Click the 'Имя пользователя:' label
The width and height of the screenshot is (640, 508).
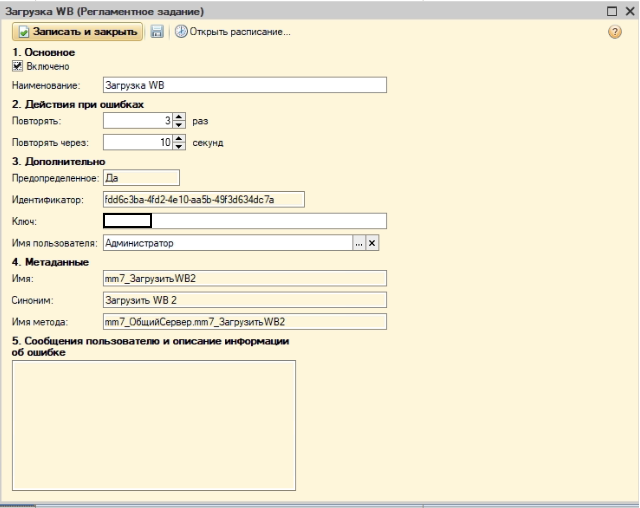[x=55, y=243]
